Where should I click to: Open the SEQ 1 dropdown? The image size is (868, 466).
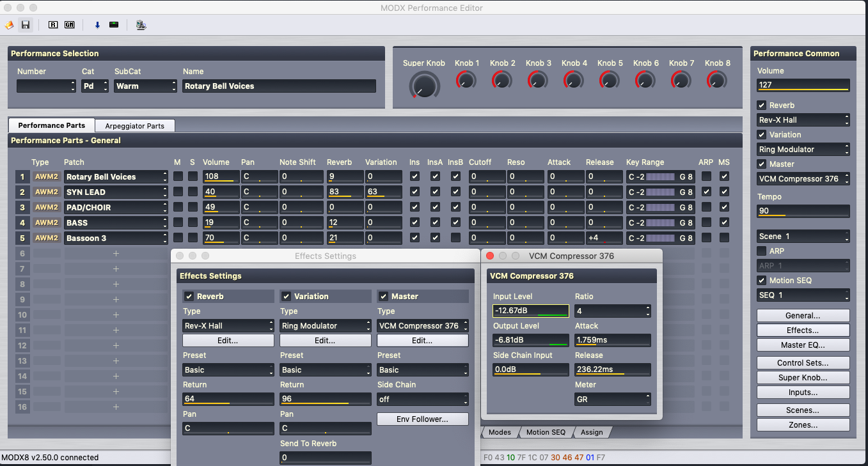click(803, 295)
